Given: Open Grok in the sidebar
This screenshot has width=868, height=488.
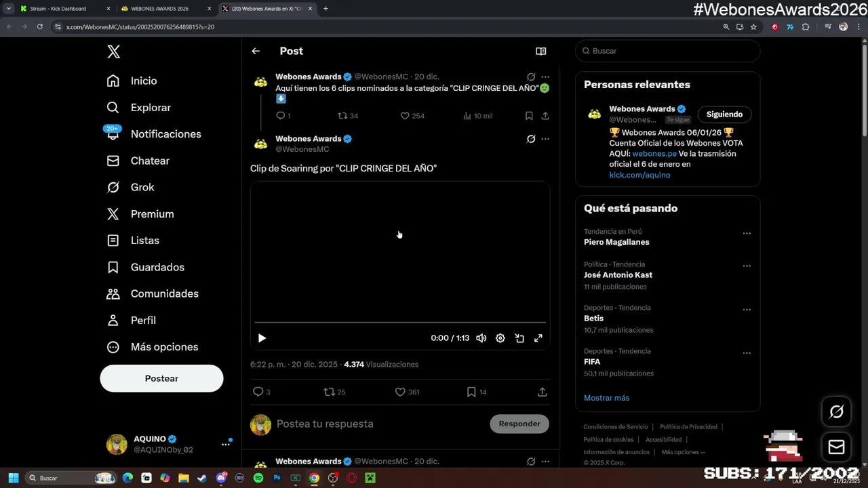Looking at the screenshot, I should [x=131, y=187].
